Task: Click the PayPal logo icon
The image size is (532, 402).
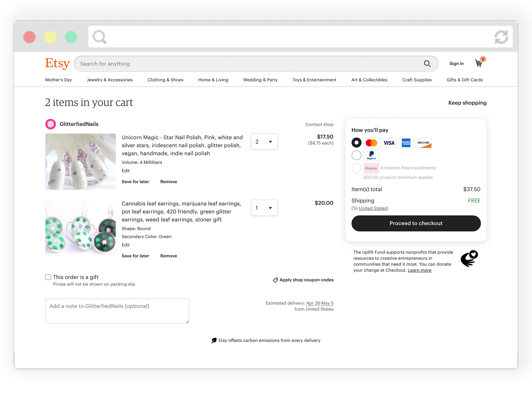Action: coord(371,155)
